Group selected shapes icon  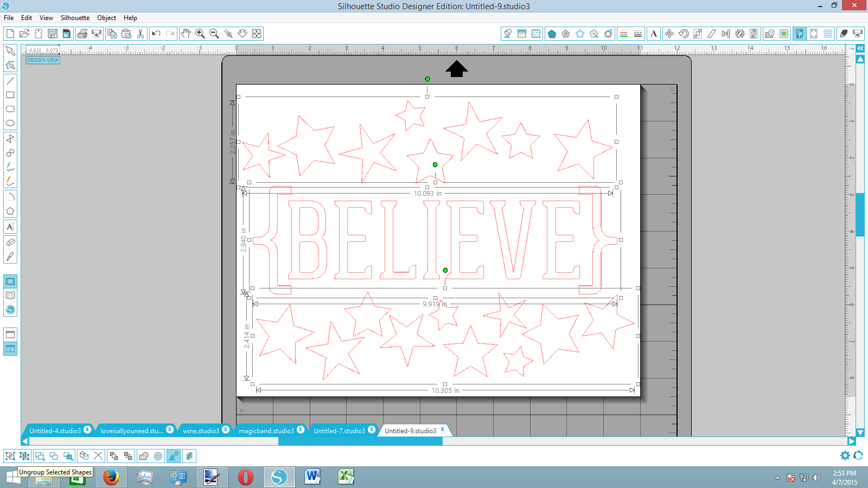[10, 456]
